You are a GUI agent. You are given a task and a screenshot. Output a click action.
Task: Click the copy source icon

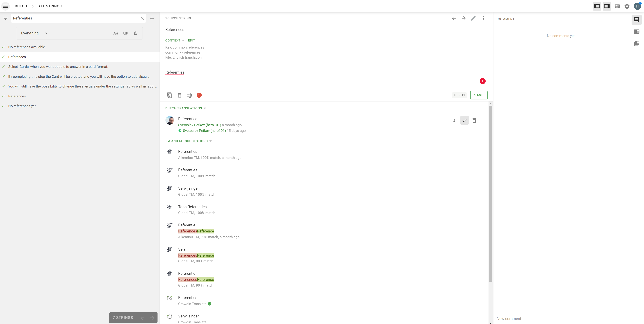(169, 95)
